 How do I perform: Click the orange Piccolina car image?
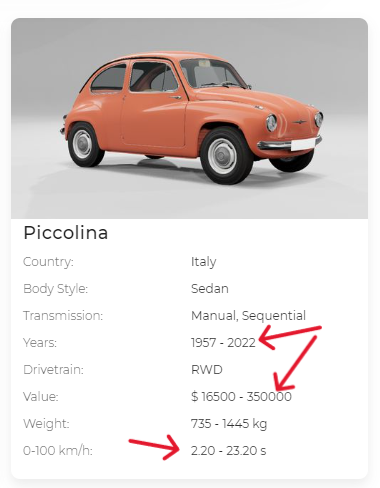(189, 118)
